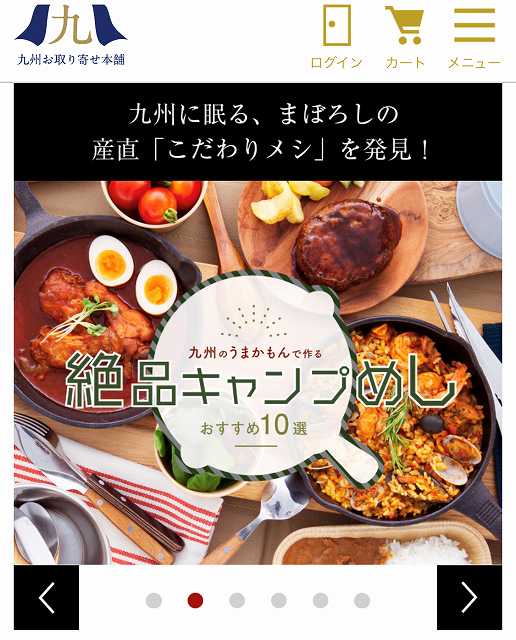Select the active red carousel dot
This screenshot has height=640, width=516.
pos(196,600)
